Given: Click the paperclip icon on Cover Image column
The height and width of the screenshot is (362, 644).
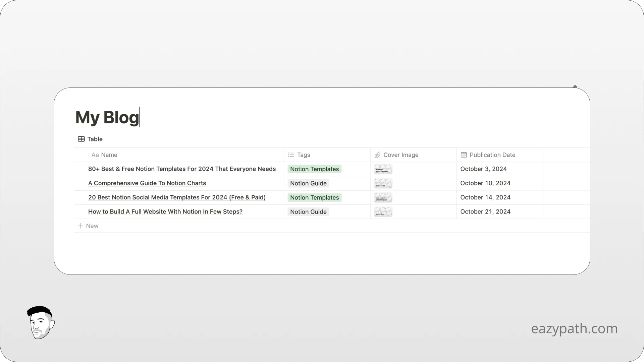Looking at the screenshot, I should click(377, 155).
